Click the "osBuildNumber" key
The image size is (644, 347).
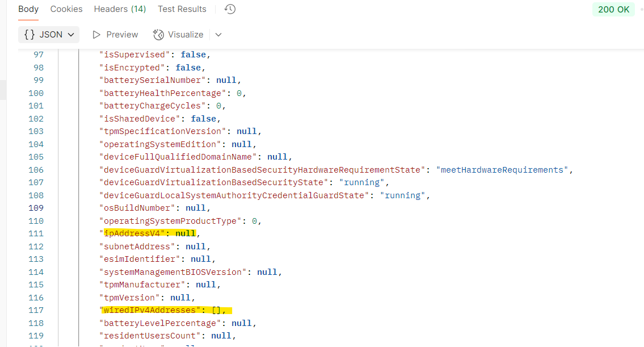point(137,208)
